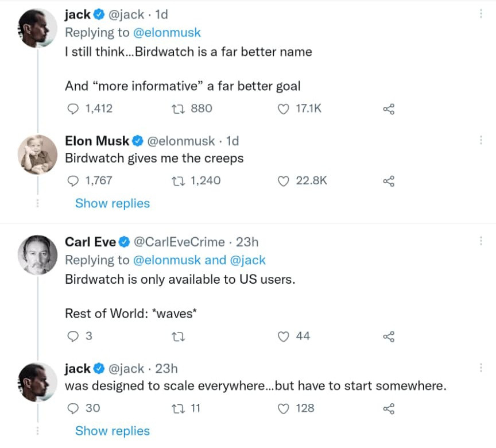Viewport: 496px width, 448px height.
Task: Share jack's 'more informative' tweet
Action: click(x=389, y=109)
